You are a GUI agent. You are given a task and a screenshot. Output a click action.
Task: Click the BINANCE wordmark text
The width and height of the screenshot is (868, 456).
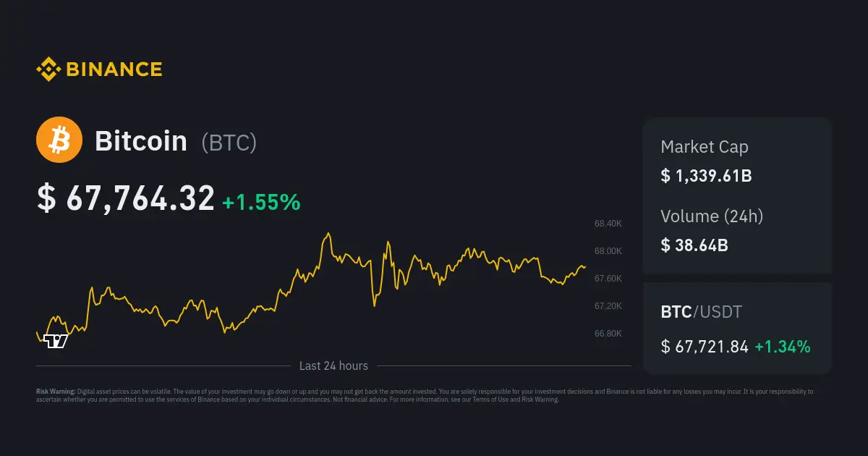pyautogui.click(x=114, y=69)
